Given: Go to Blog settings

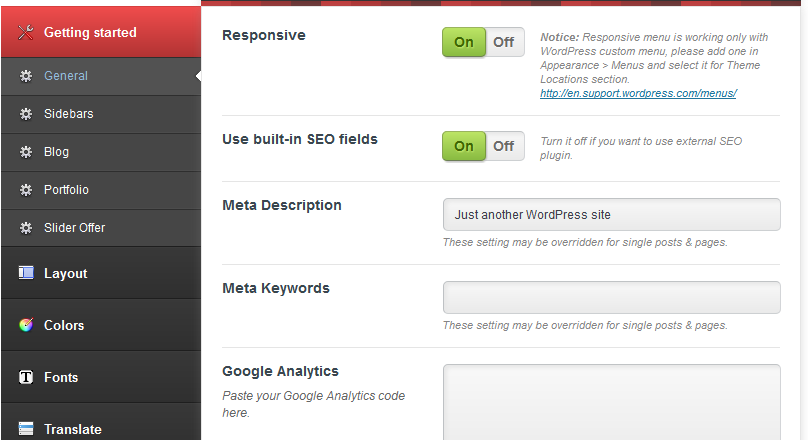Looking at the screenshot, I should 101,153.
